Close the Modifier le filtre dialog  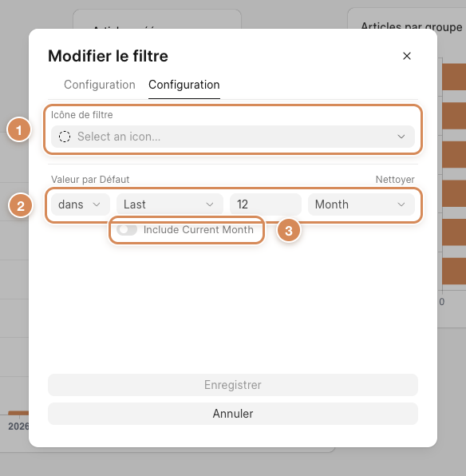(x=406, y=56)
